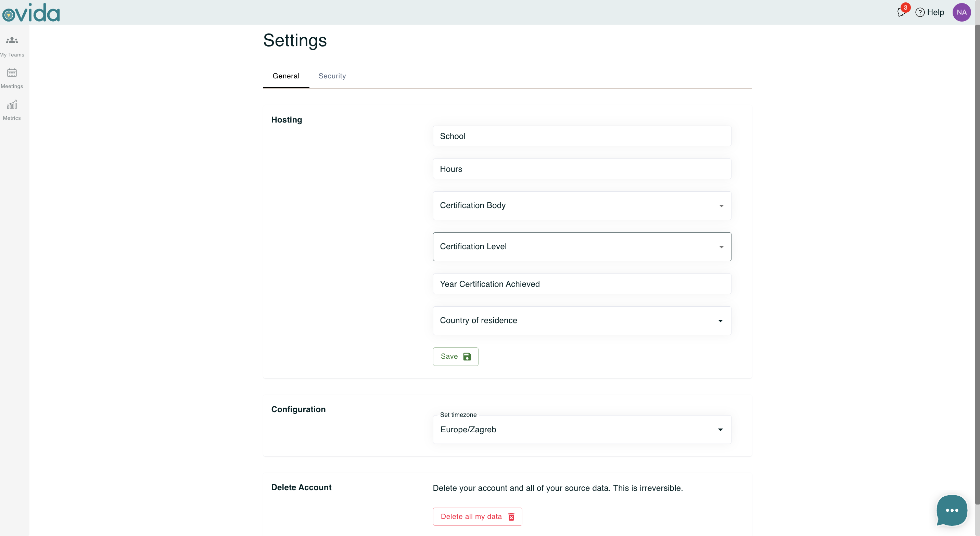Expand the Certification Level dropdown
This screenshot has height=536, width=980.
pyautogui.click(x=582, y=246)
